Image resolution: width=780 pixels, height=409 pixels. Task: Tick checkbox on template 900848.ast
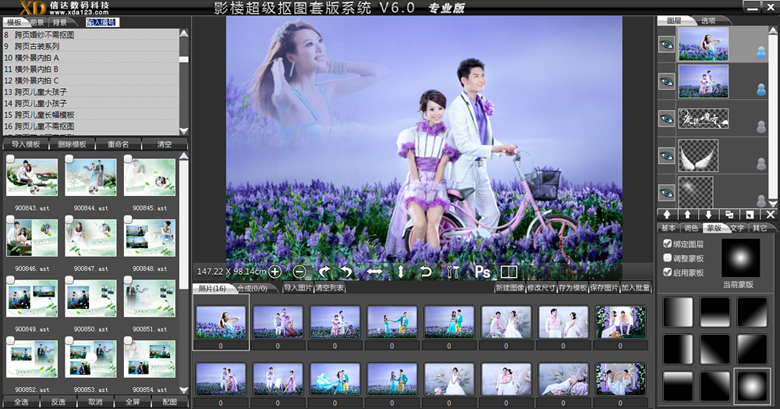tap(128, 219)
